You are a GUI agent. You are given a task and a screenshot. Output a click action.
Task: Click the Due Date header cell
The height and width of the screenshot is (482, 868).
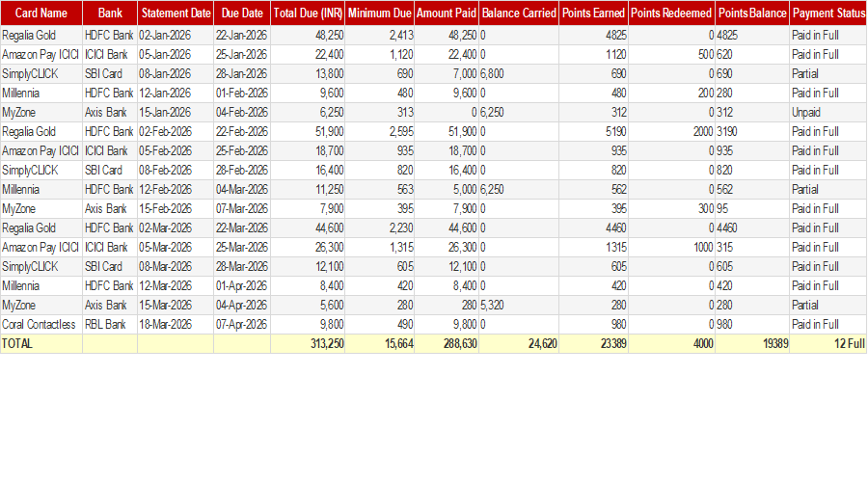point(242,13)
